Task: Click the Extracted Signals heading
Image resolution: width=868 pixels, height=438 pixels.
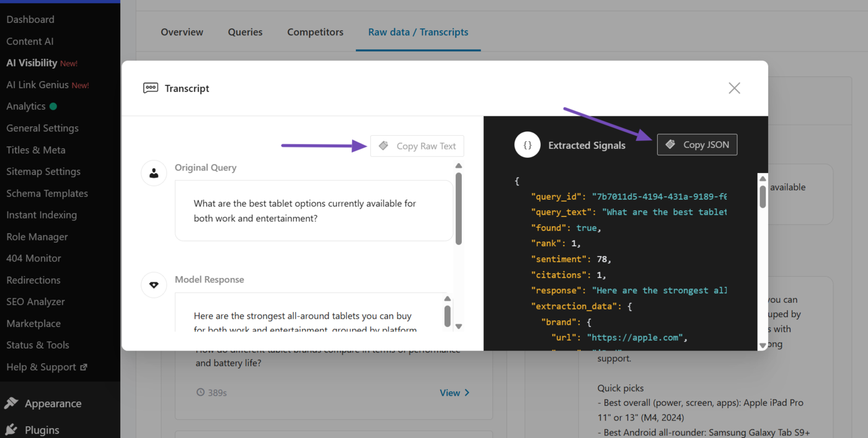Action: tap(587, 145)
